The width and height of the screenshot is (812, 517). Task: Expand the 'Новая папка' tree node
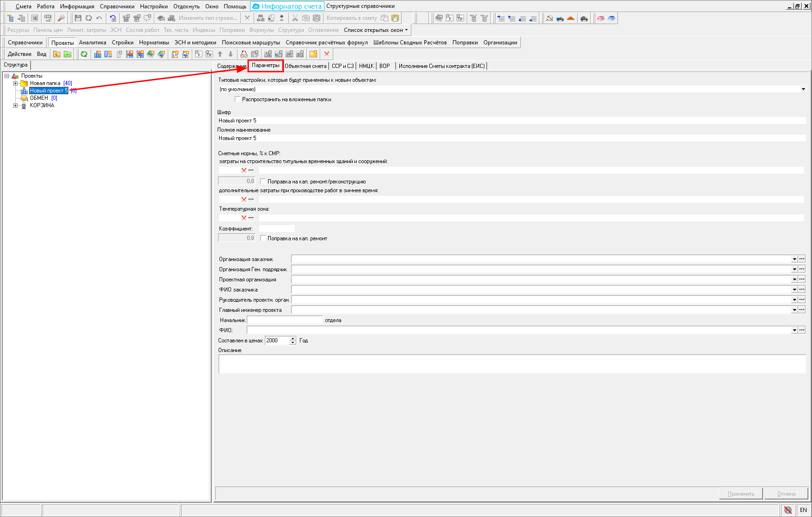point(16,83)
